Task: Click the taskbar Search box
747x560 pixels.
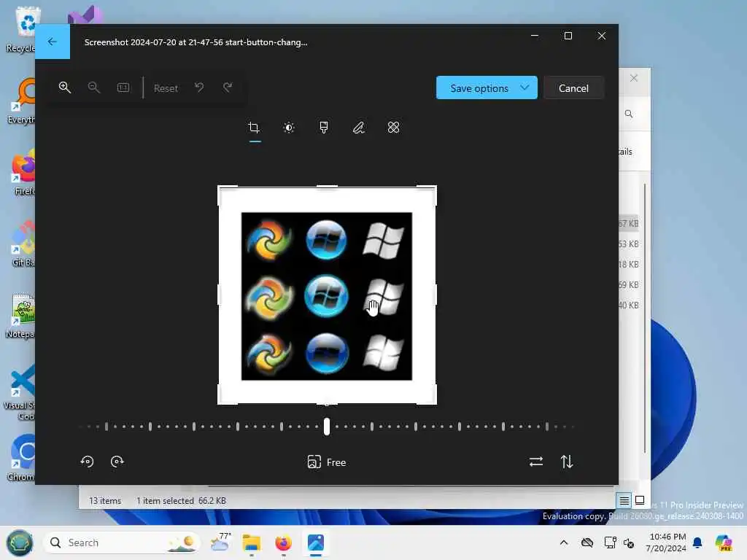Action: 121,542
